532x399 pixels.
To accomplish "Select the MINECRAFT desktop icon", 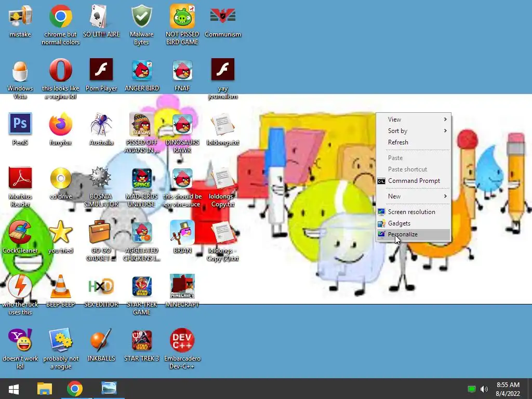I will pyautogui.click(x=182, y=286).
